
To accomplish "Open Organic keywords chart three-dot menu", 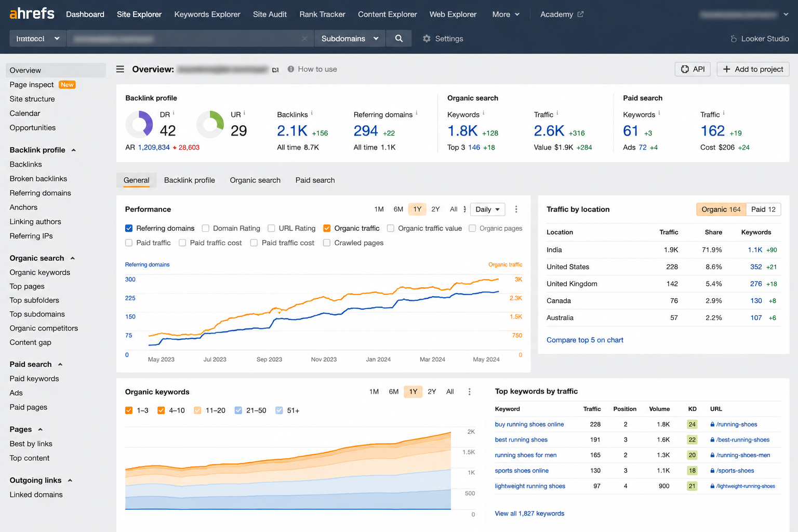I will tap(469, 392).
